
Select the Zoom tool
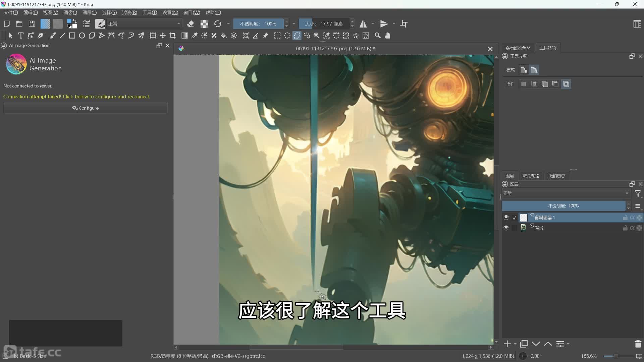(378, 36)
